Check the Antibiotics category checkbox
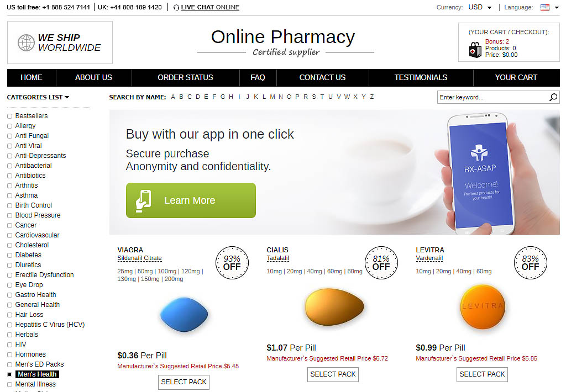Image resolution: width=566 pixels, height=392 pixels. [10, 176]
